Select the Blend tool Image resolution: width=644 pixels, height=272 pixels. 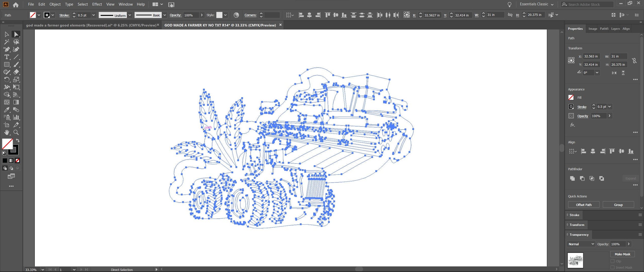pyautogui.click(x=16, y=110)
